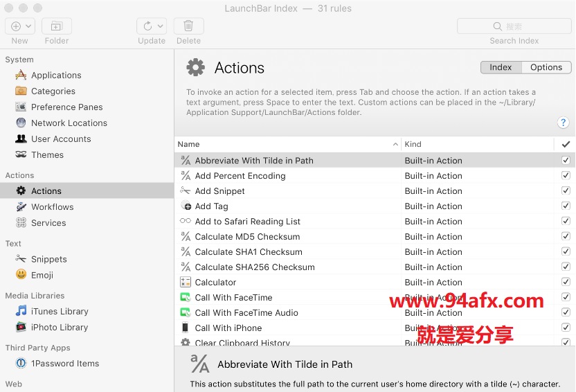Open the New button dropdown arrow
This screenshot has height=392, width=576.
coord(28,26)
